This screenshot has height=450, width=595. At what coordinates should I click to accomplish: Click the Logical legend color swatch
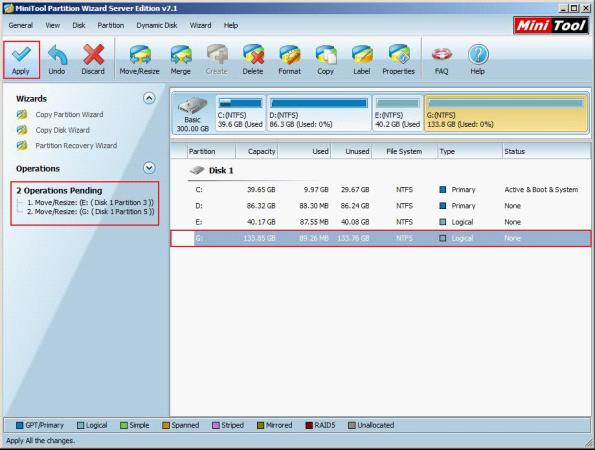(x=80, y=425)
